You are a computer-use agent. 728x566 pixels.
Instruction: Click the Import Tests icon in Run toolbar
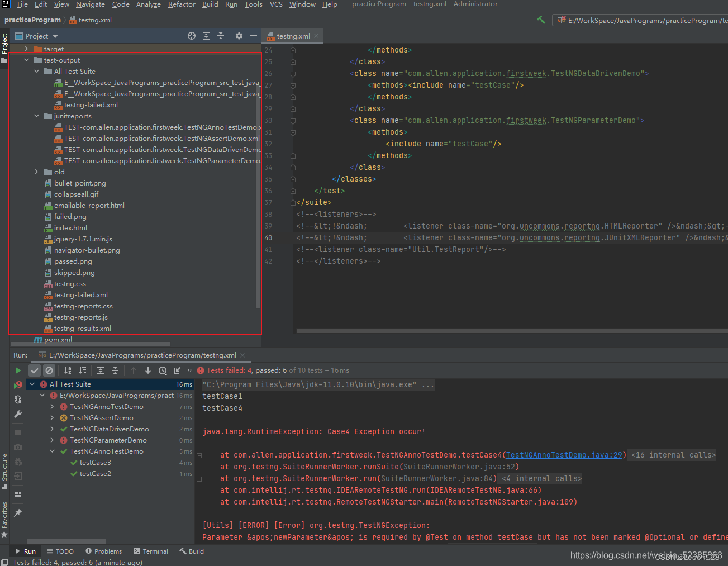pos(177,370)
